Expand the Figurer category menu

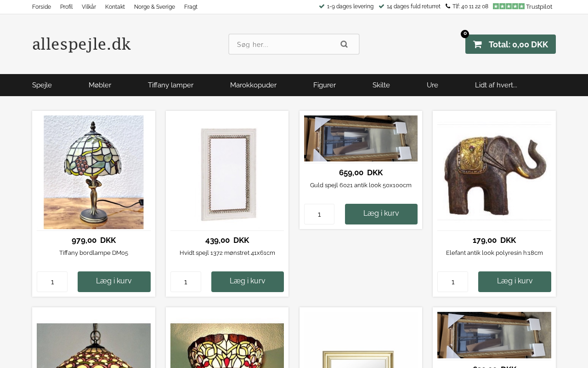(x=324, y=85)
